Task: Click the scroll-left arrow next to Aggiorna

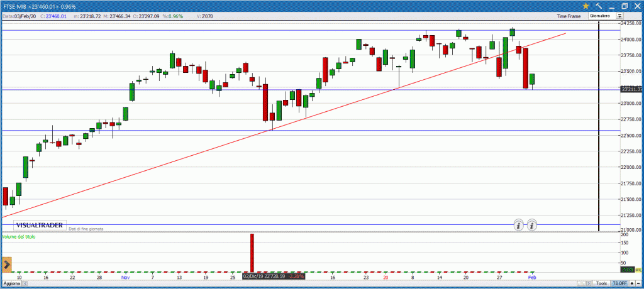Action: point(25,283)
